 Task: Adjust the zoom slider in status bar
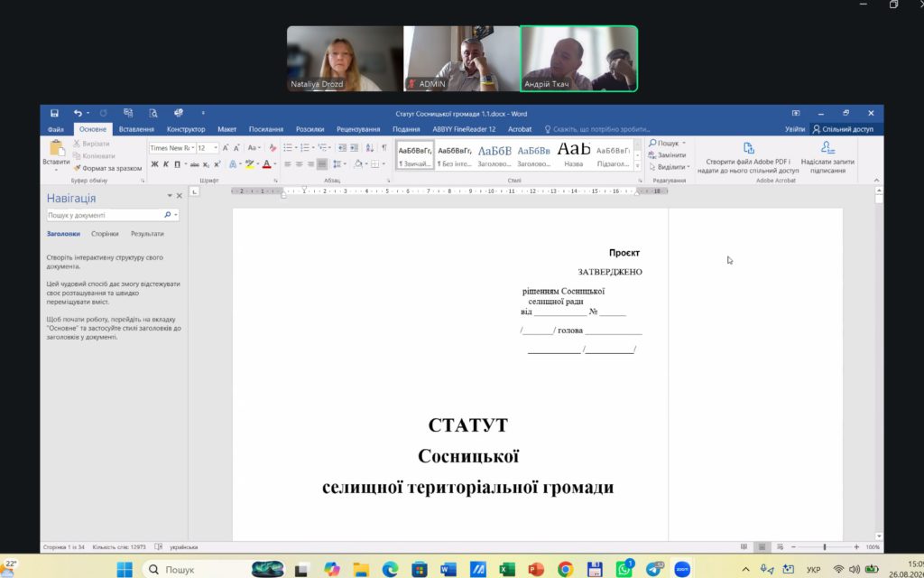[x=825, y=546]
